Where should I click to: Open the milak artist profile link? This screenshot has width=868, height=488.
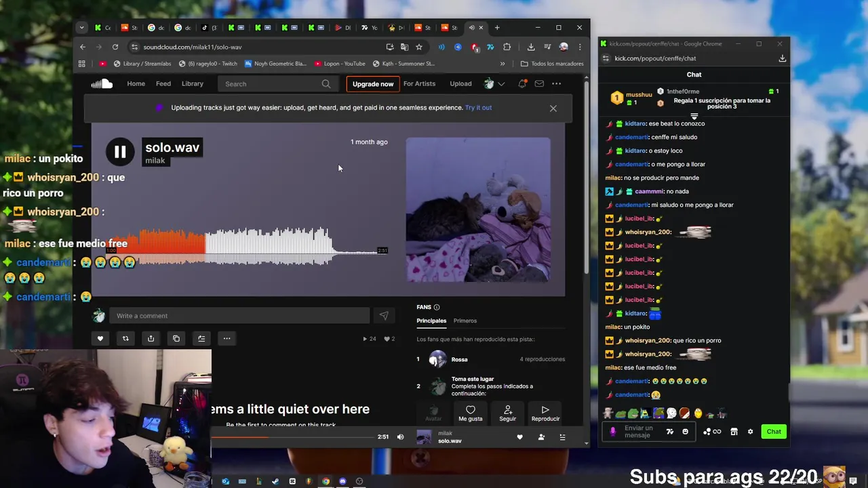155,161
